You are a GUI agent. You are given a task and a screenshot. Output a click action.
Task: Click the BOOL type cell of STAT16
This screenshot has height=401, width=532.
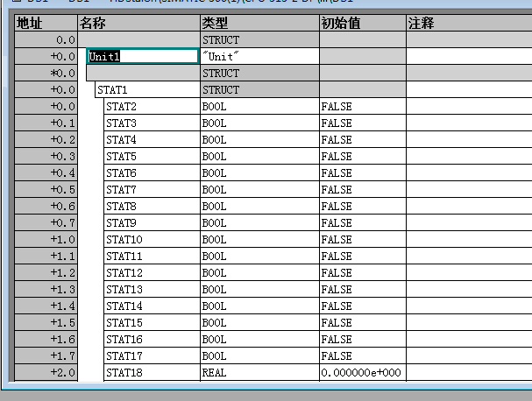260,339
